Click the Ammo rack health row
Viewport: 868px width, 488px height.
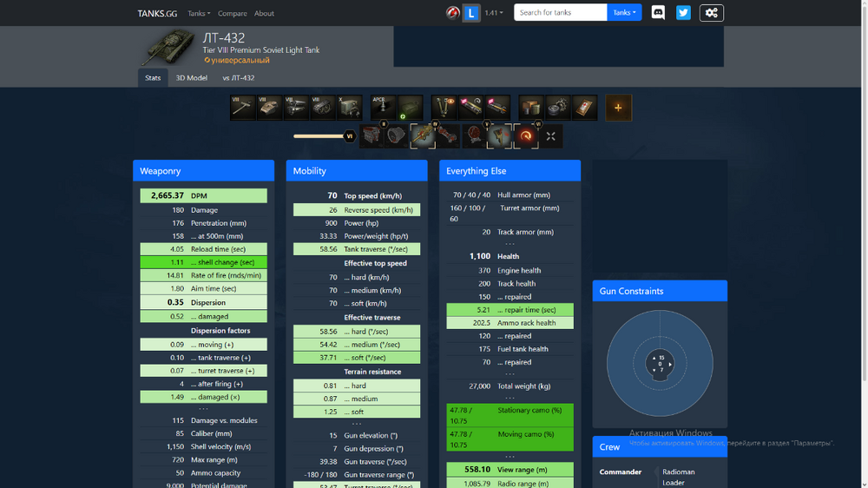click(510, 323)
